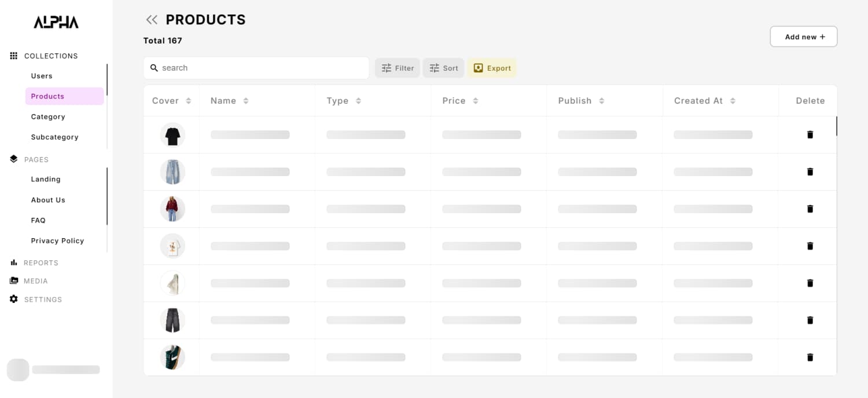Sort table by Price column
This screenshot has height=398, width=868.
tap(475, 101)
